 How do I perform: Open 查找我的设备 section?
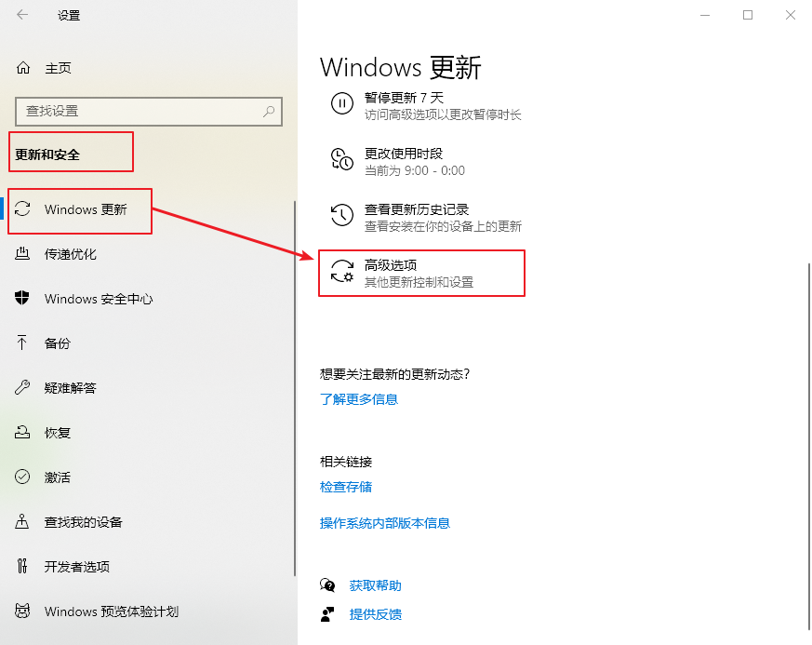point(84,522)
